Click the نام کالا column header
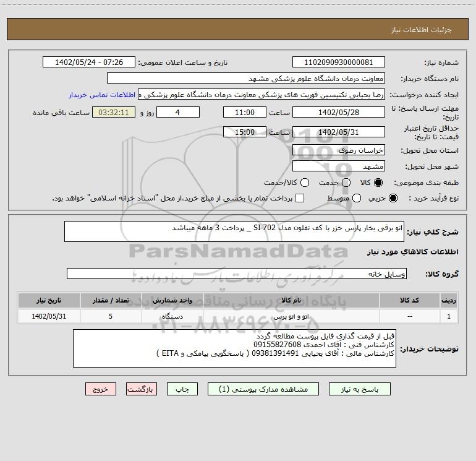This screenshot has width=476, height=461. pos(291,300)
